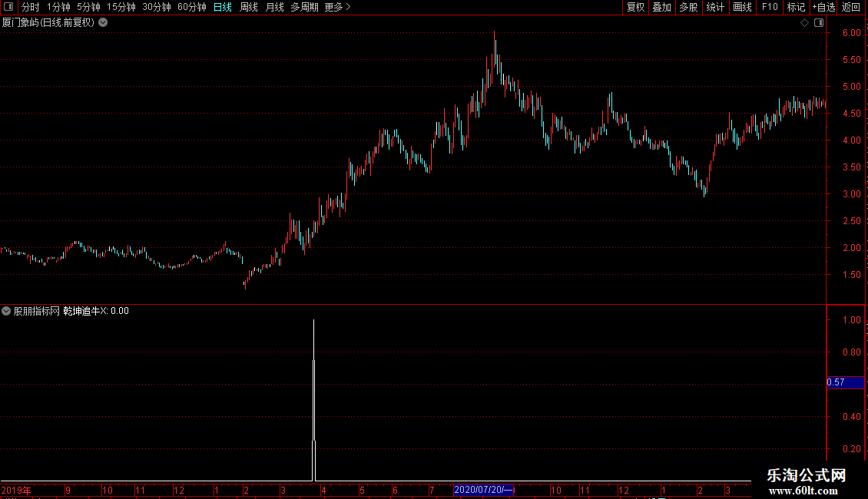
Task: Click the 叠加 overlay button
Action: pyautogui.click(x=661, y=7)
